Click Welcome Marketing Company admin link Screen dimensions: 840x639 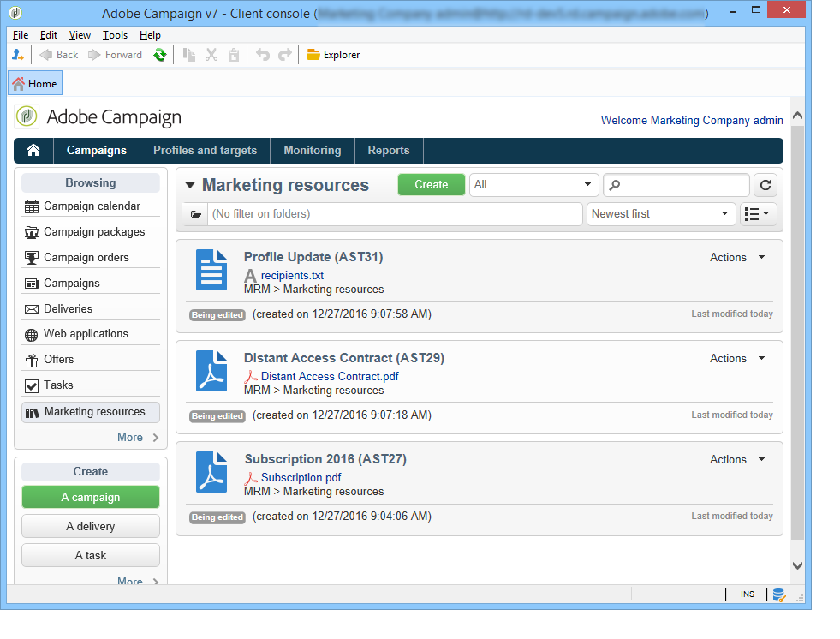692,121
